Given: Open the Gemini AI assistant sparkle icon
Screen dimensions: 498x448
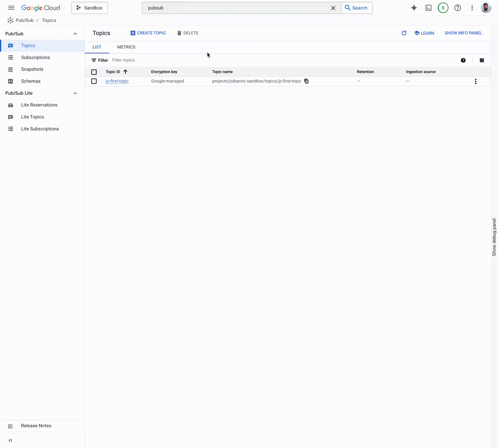Looking at the screenshot, I should point(414,8).
